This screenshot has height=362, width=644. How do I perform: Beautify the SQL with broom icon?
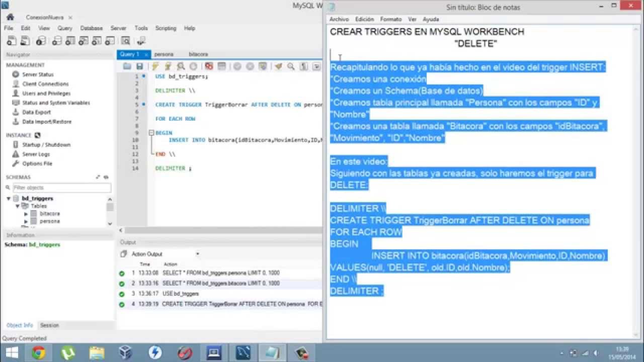(x=278, y=66)
